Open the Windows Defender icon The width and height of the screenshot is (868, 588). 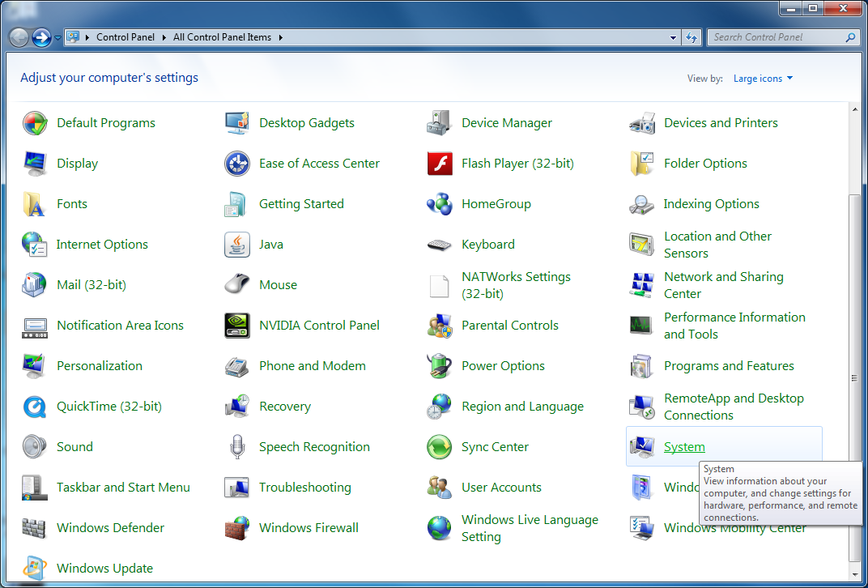click(x=35, y=527)
